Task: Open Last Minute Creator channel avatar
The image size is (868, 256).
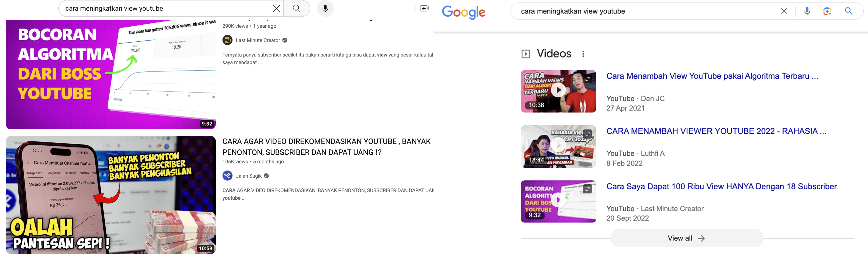Action: pos(227,40)
